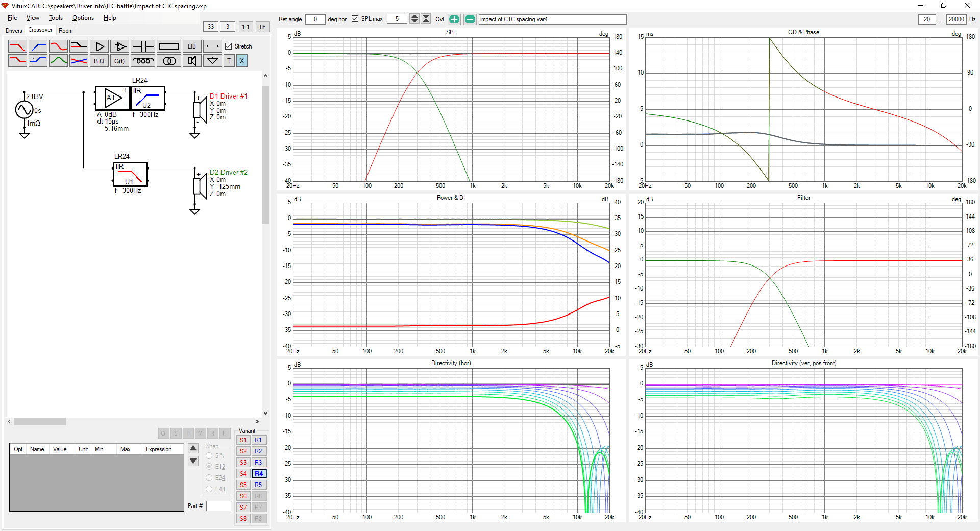Store variant with S8 button
Viewport: 980px width, 531px height.
(243, 519)
